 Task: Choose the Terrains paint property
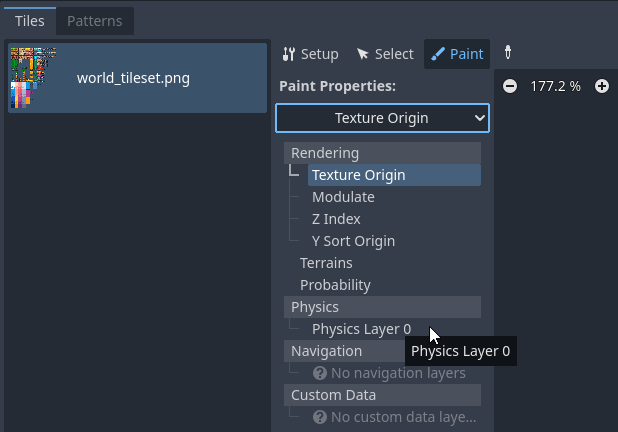[326, 263]
